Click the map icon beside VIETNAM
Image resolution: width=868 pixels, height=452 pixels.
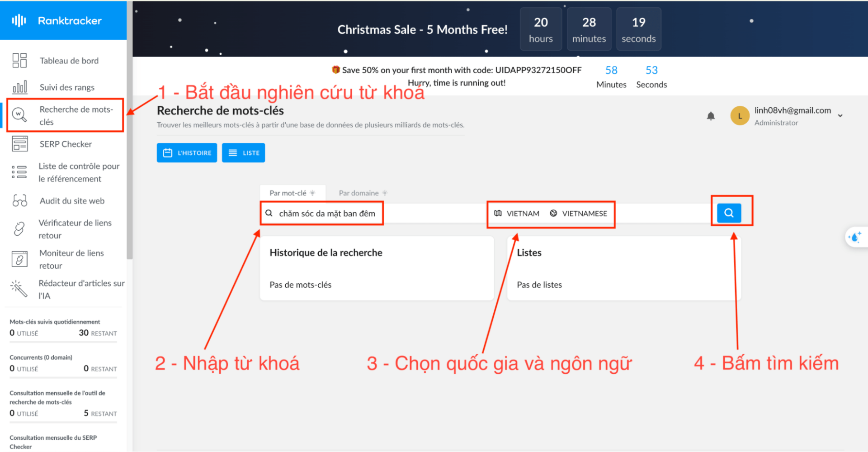tap(498, 213)
